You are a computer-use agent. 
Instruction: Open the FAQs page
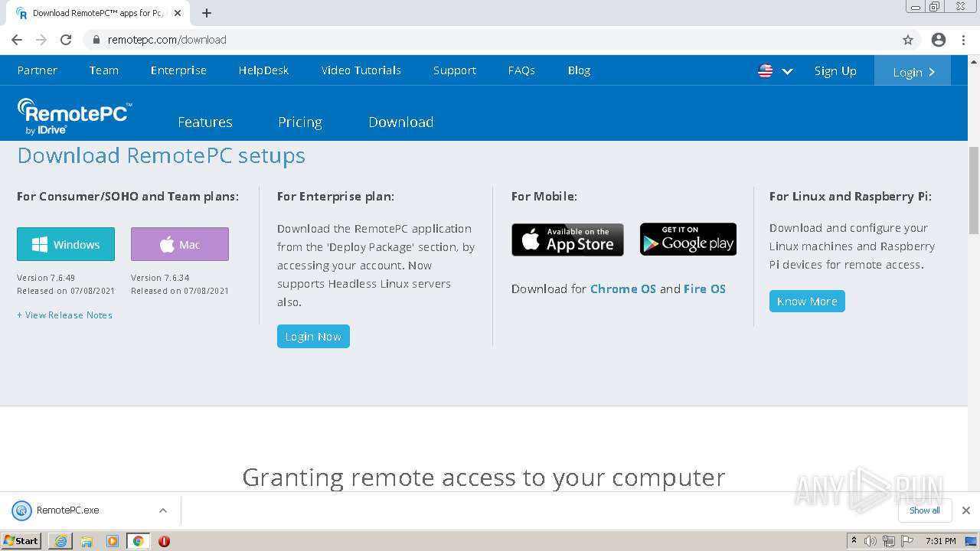coord(521,70)
